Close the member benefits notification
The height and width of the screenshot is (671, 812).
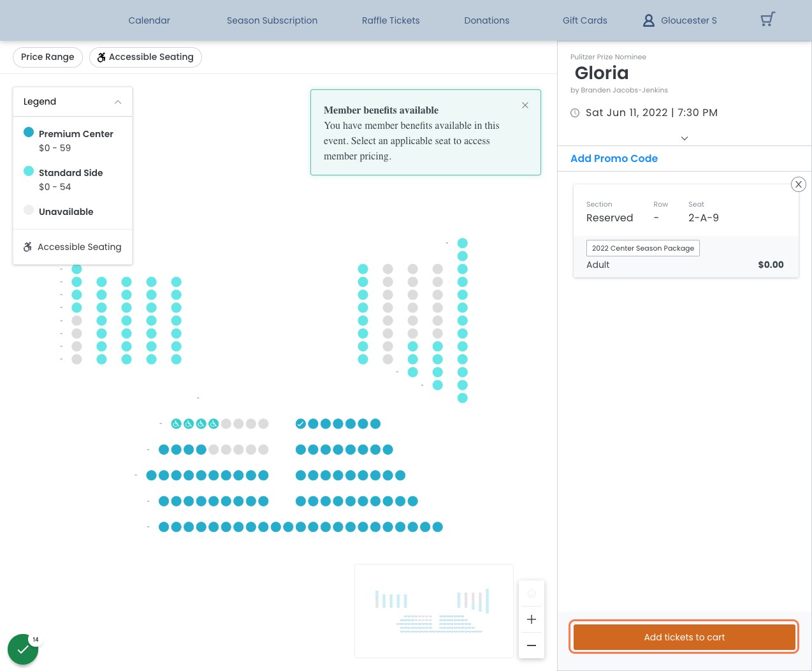[525, 105]
